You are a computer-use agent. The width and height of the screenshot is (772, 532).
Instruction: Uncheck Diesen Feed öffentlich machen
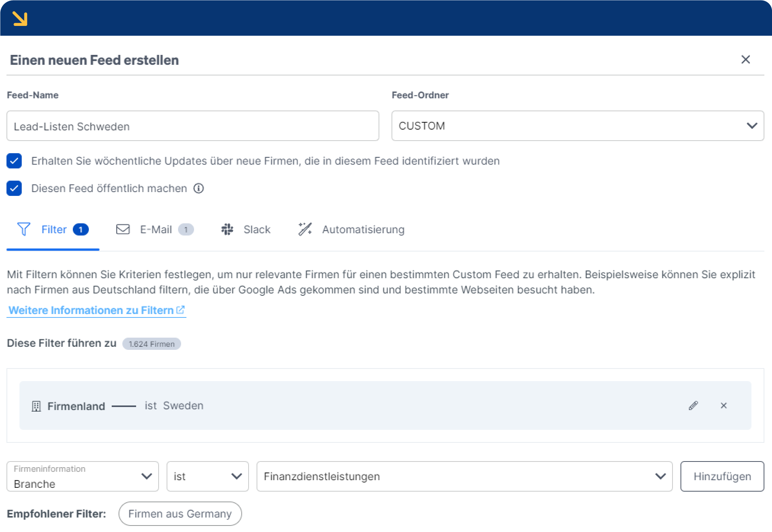(14, 188)
